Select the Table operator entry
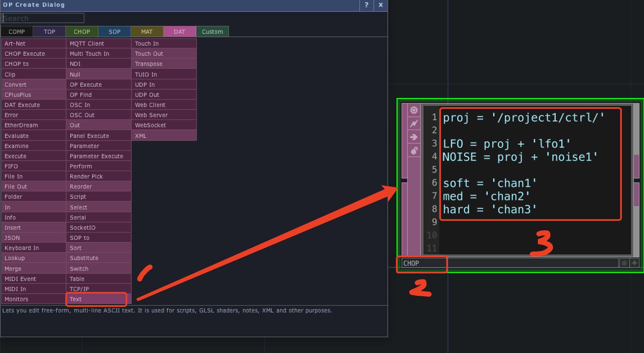Image resolution: width=644 pixels, height=353 pixels. click(77, 279)
